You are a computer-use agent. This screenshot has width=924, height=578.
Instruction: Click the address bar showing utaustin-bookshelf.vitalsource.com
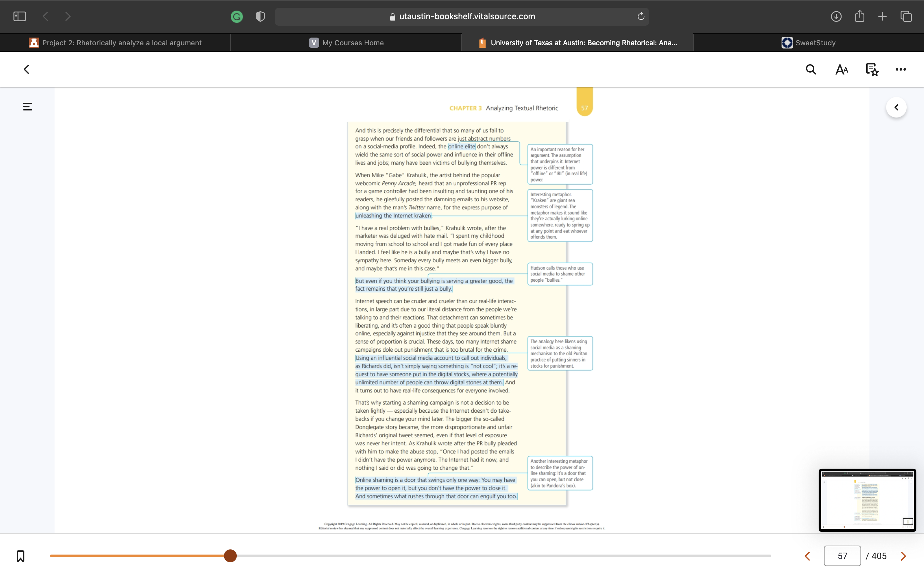462,16
